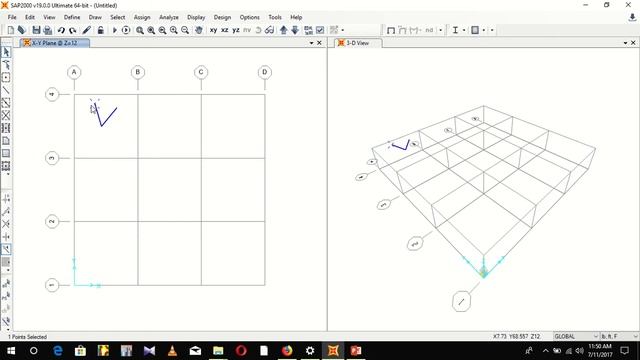
Task: Click Show Undeformed Shape frame icon
Action: pos(391,30)
